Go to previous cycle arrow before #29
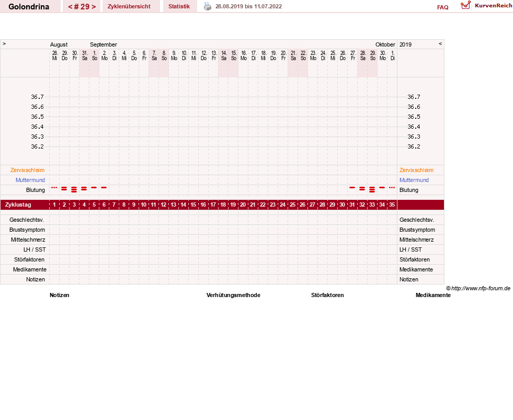The image size is (513, 420). pyautogui.click(x=70, y=7)
